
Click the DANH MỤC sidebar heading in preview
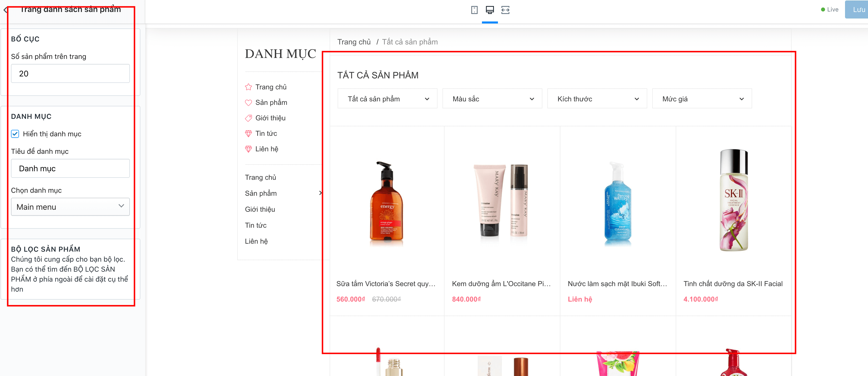[280, 54]
